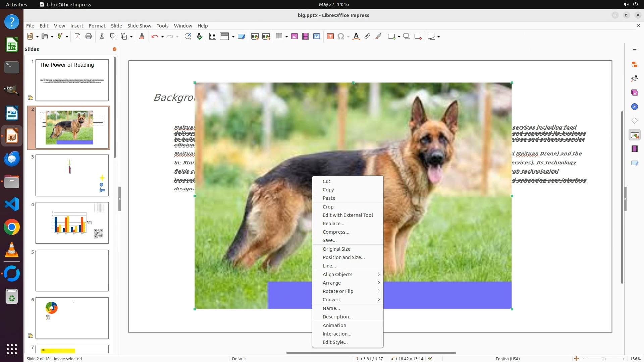Click Insert Hyperlink chain icon
Viewport: 644px width, 362px height.
[367, 37]
